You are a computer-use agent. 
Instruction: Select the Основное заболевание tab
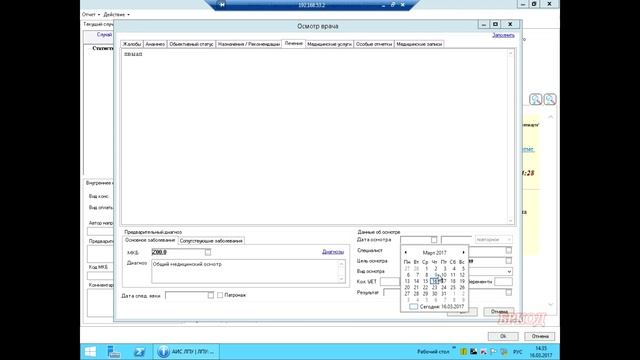(150, 240)
